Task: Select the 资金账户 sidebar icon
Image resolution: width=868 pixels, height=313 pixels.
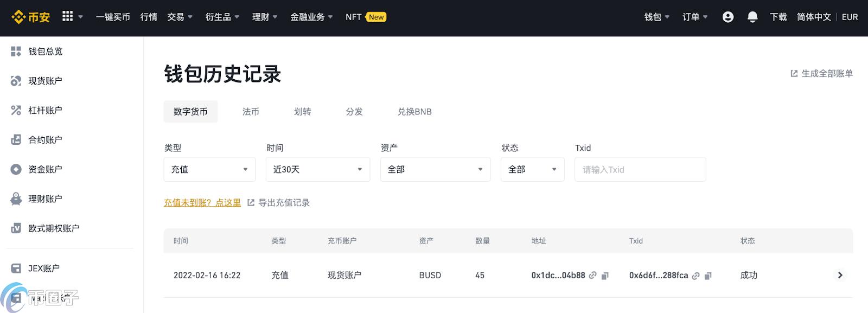Action: coord(16,169)
